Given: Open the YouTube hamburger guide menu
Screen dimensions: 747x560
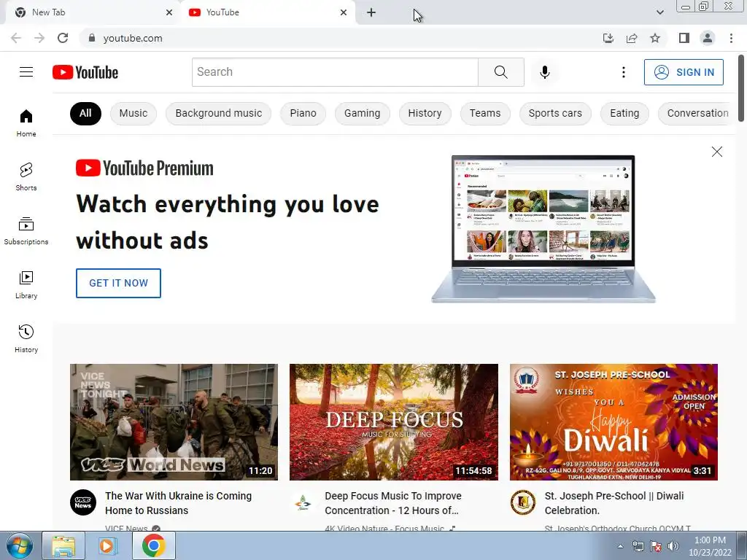Looking at the screenshot, I should pyautogui.click(x=26, y=72).
